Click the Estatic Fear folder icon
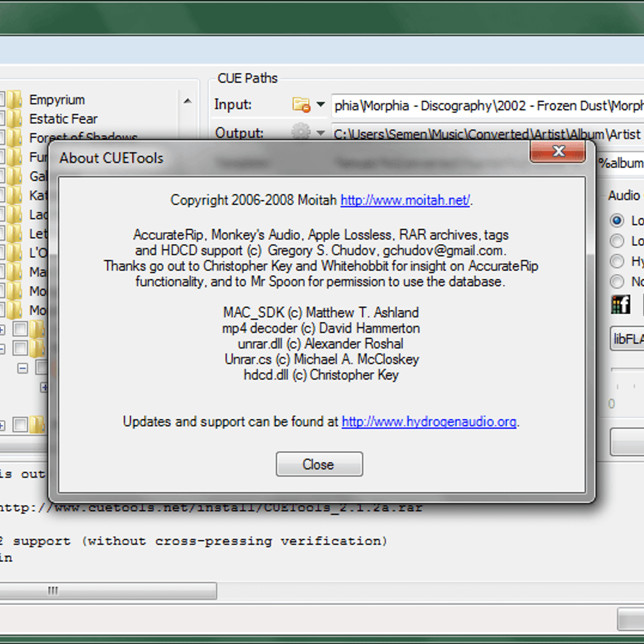This screenshot has height=644, width=644. coord(14,119)
